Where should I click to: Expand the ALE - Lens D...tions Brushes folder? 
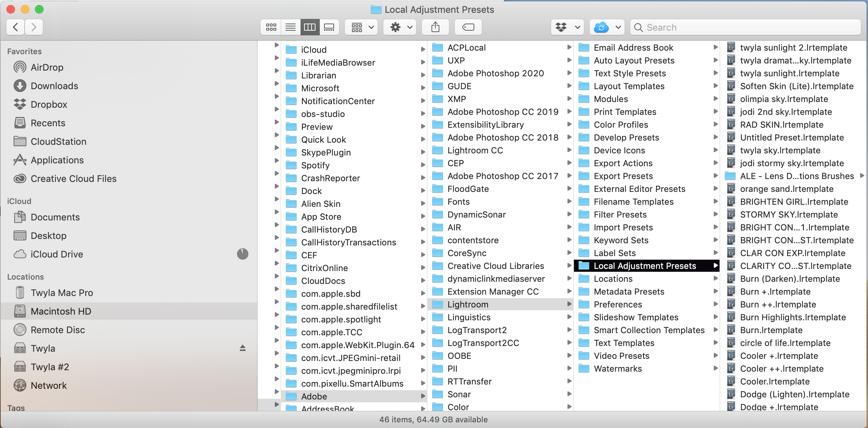[862, 176]
